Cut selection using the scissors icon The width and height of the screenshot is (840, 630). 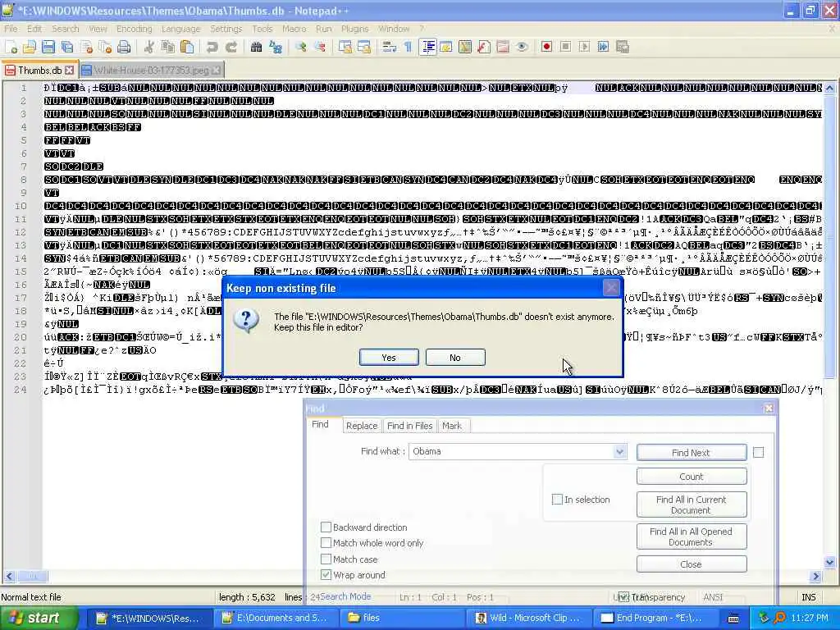pos(149,47)
